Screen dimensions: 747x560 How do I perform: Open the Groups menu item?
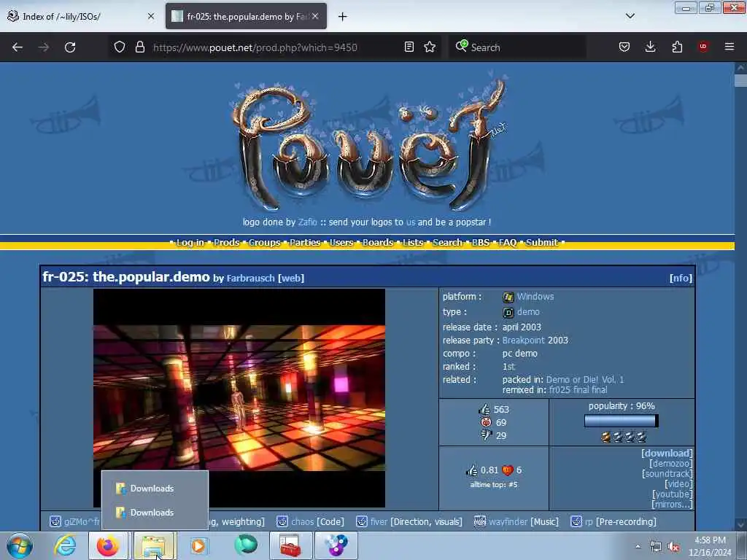point(264,242)
